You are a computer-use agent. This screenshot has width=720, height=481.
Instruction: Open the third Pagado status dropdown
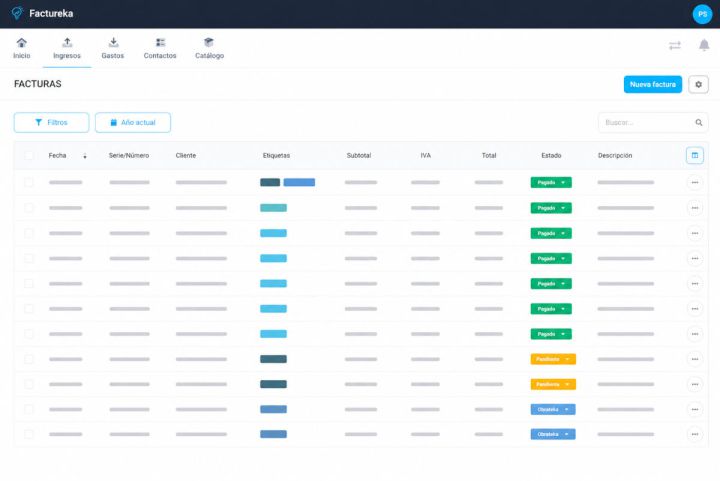click(x=551, y=233)
